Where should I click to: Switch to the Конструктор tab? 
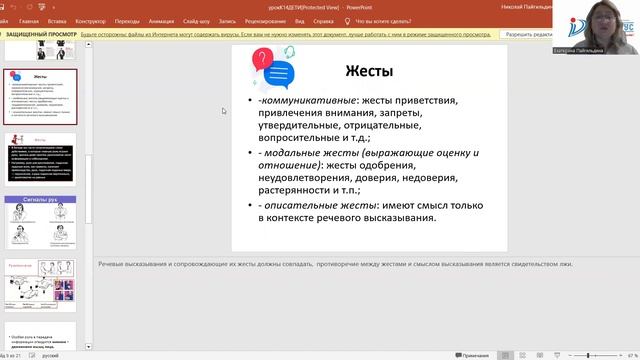(90, 21)
